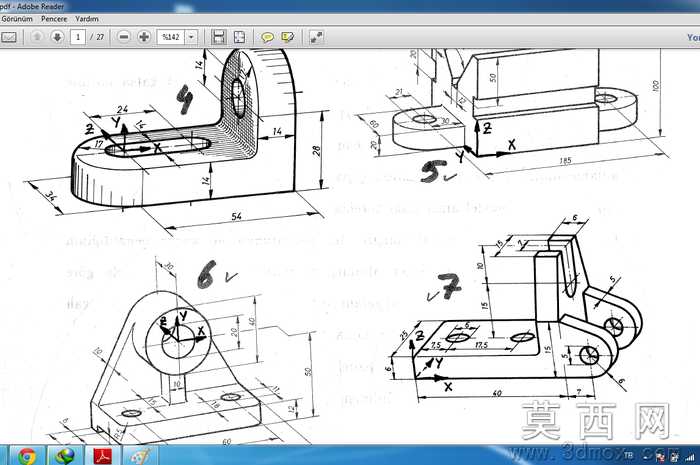Image resolution: width=700 pixels, height=465 pixels.
Task: Switch to Adobe Reader taskbar button
Action: [x=103, y=456]
